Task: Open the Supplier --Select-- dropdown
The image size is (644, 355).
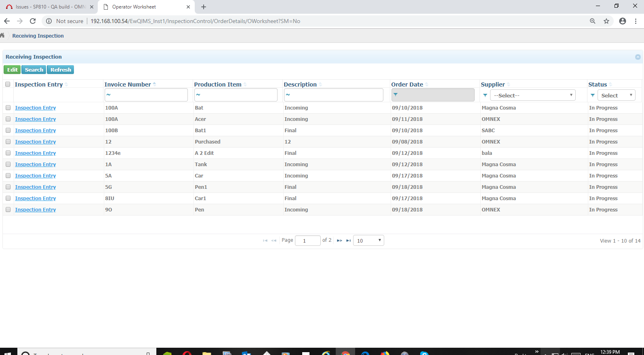Action: 533,95
